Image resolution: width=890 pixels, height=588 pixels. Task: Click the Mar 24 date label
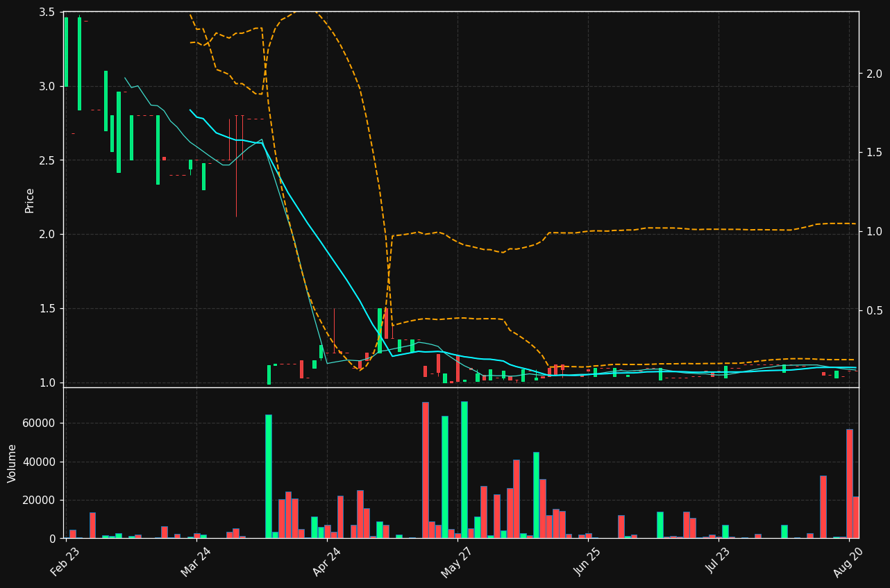coord(196,562)
